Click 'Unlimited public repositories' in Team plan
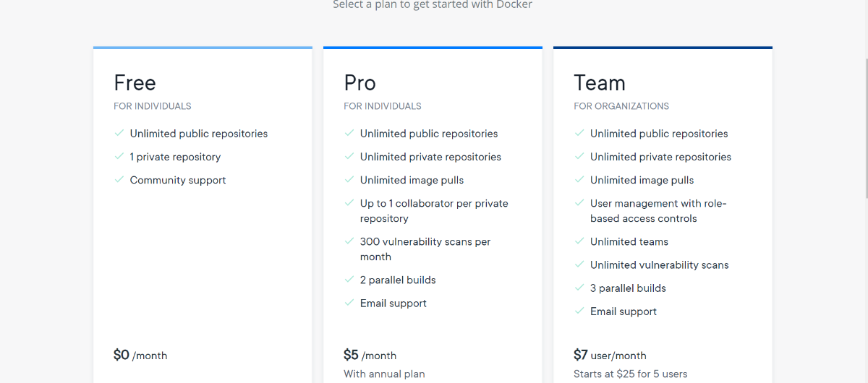Image resolution: width=868 pixels, height=383 pixels. pyautogui.click(x=659, y=134)
